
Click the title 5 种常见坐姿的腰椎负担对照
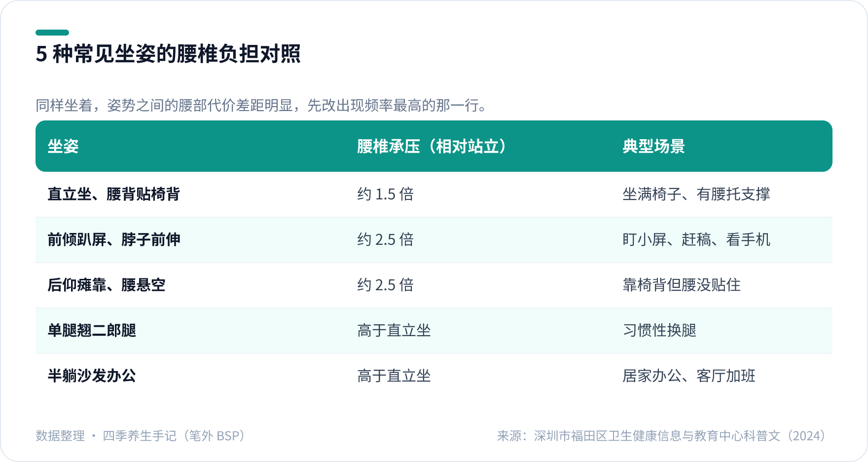tap(168, 54)
